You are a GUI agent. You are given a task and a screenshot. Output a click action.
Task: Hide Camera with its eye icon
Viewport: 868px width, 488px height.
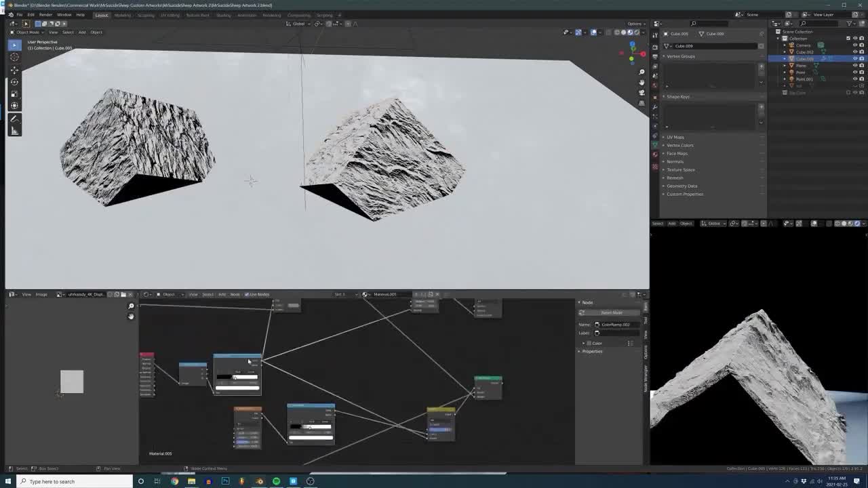pyautogui.click(x=854, y=45)
